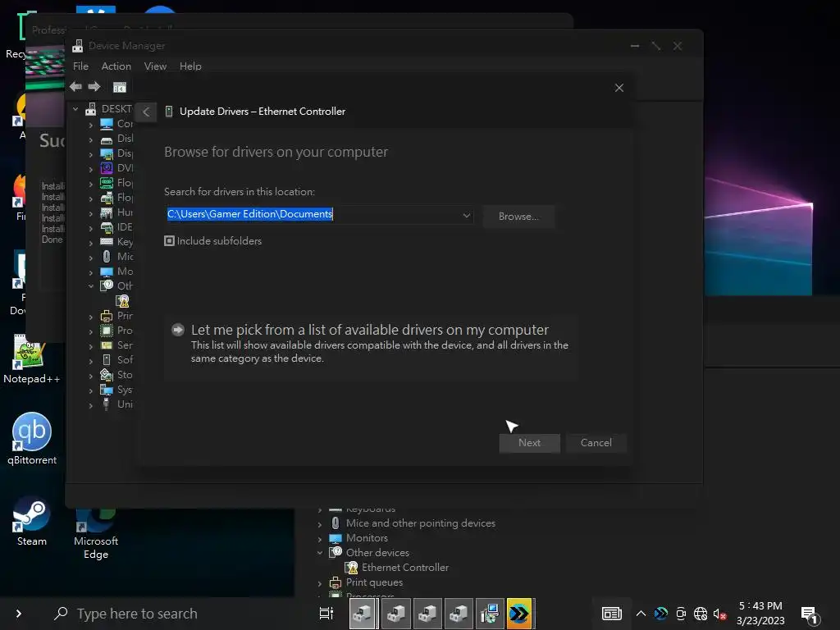Expand Monitors in the back window

tap(320, 539)
